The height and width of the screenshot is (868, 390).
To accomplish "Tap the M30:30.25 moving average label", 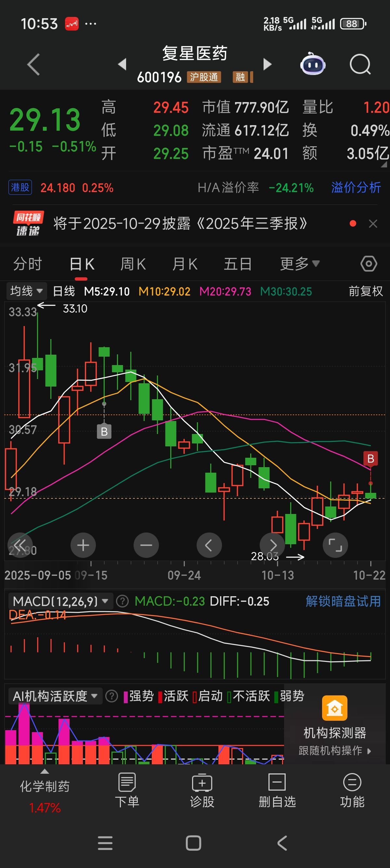I will [286, 291].
